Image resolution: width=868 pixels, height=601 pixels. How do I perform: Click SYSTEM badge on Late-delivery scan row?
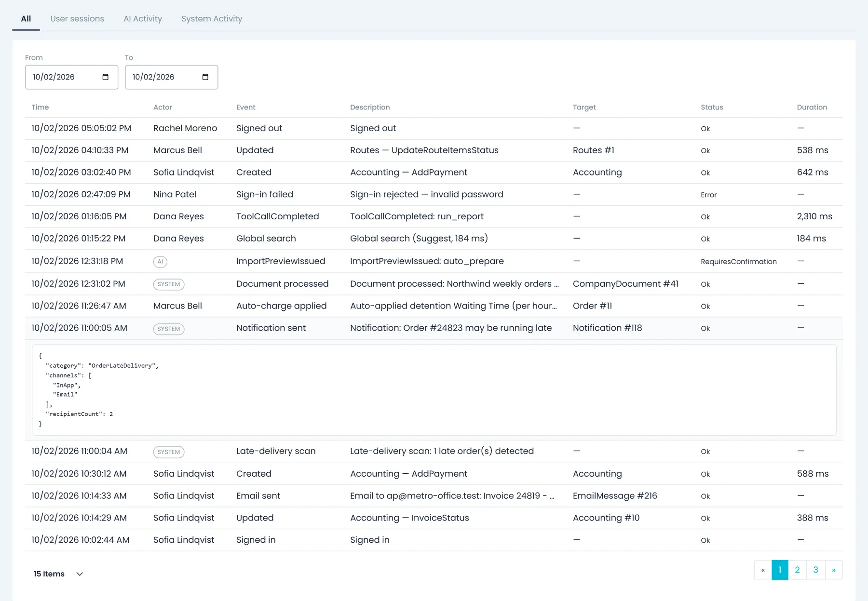click(x=169, y=452)
